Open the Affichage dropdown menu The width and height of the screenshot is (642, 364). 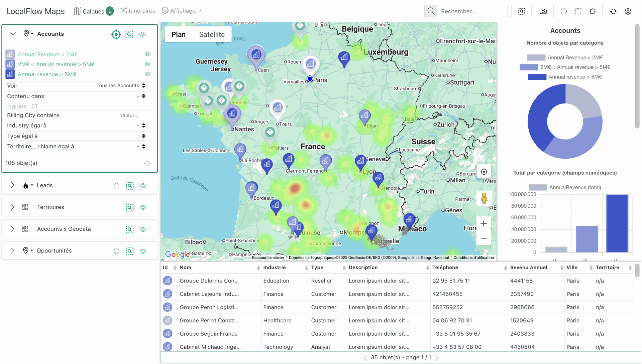click(x=182, y=11)
